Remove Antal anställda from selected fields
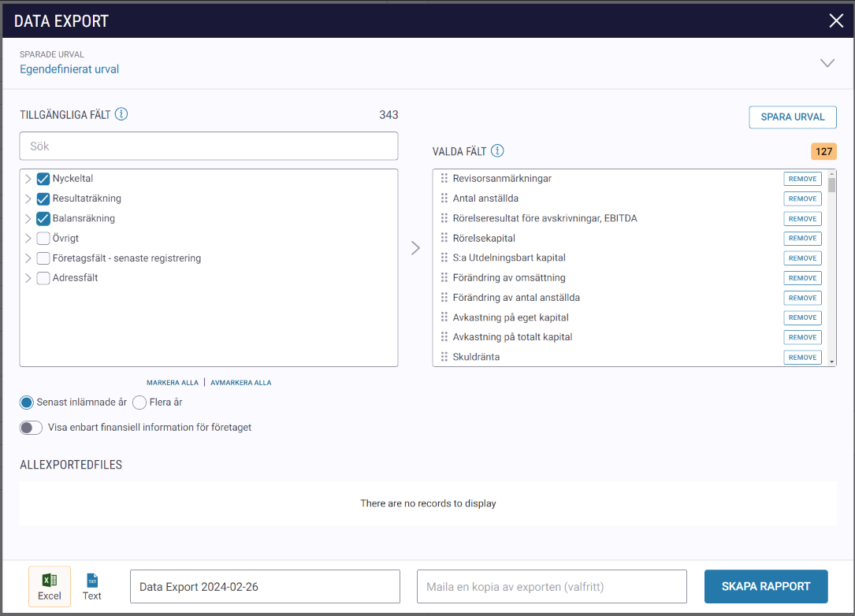 803,199
